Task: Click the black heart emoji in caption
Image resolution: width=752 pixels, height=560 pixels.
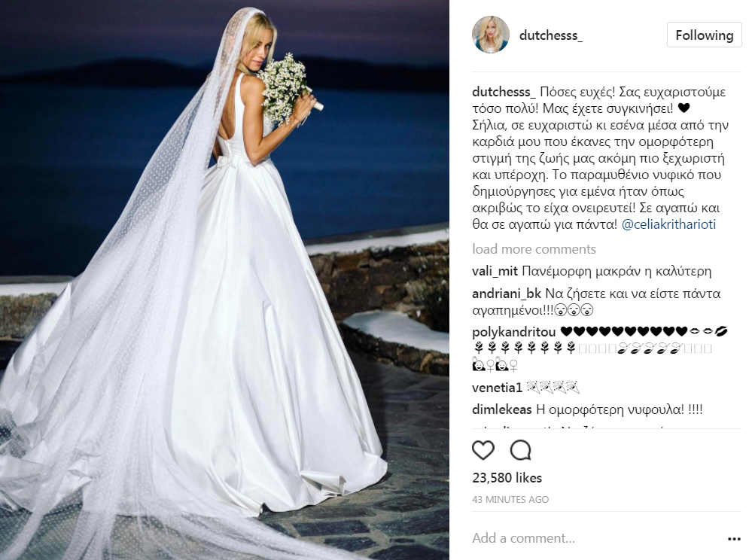Action: point(683,108)
